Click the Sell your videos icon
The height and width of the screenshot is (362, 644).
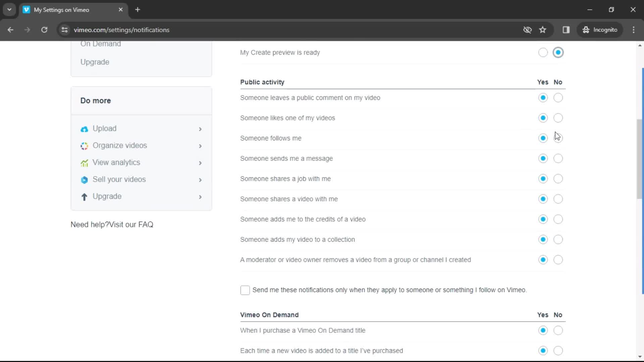click(84, 179)
